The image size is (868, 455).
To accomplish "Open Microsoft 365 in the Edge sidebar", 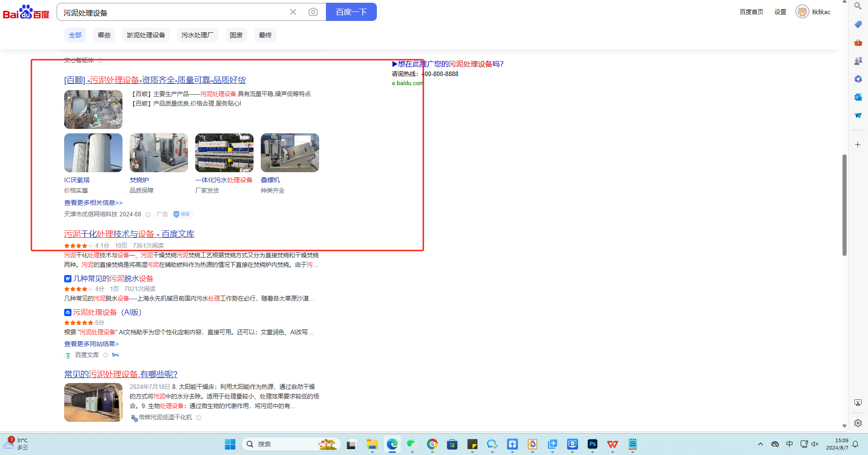I will [858, 79].
